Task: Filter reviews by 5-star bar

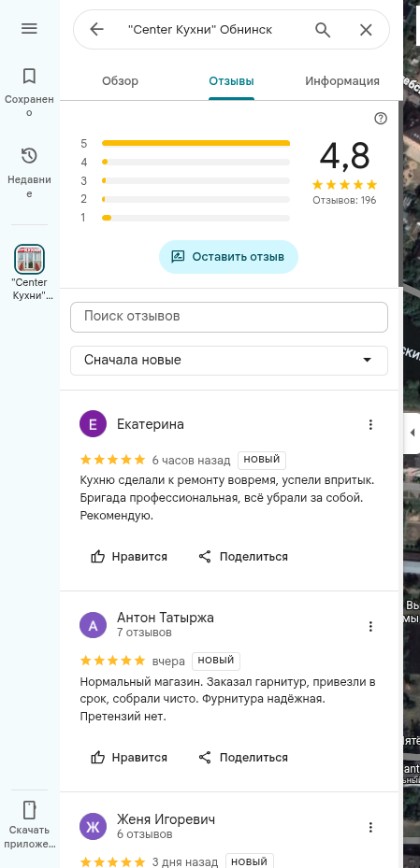Action: pyautogui.click(x=185, y=143)
